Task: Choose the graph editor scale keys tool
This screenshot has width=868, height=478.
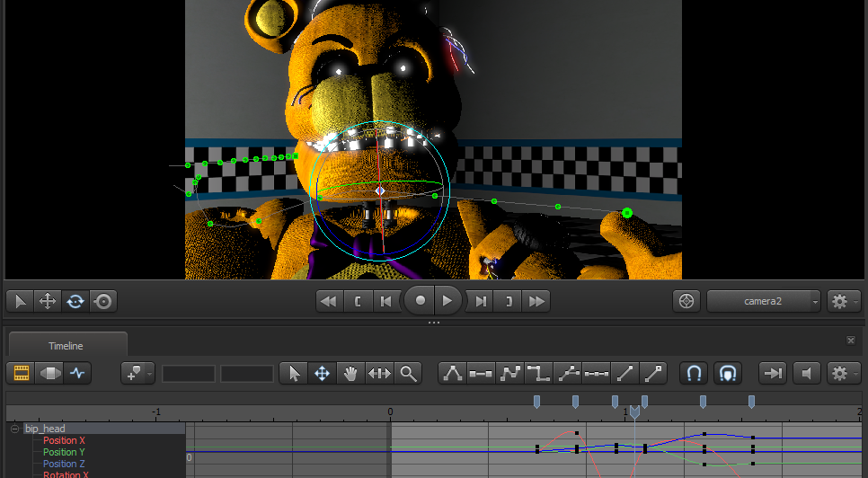Action: pyautogui.click(x=380, y=374)
